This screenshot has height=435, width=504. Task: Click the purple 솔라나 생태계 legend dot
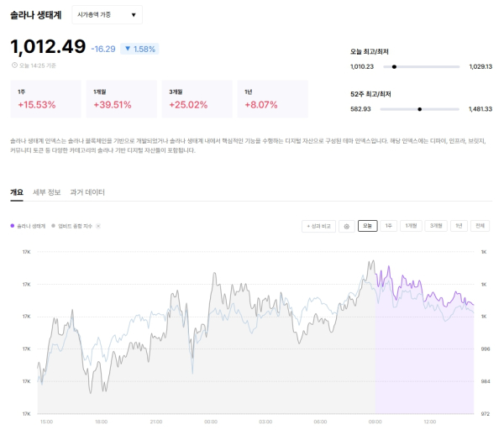pos(13,226)
